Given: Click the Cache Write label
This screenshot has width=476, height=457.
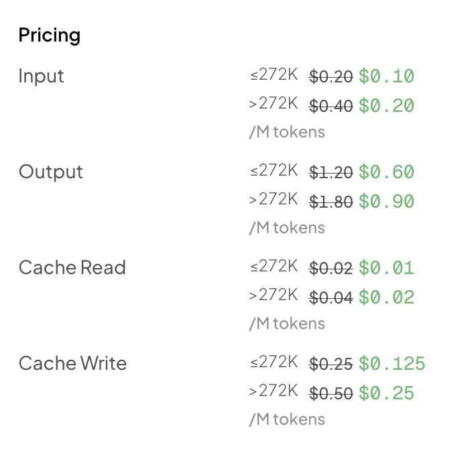Looking at the screenshot, I should pyautogui.click(x=72, y=364).
